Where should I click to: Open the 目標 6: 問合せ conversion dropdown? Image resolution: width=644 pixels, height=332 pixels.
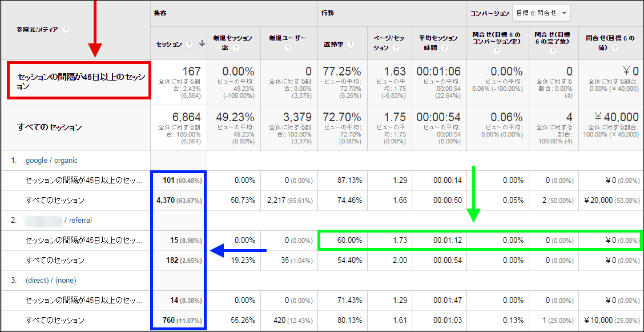[541, 13]
